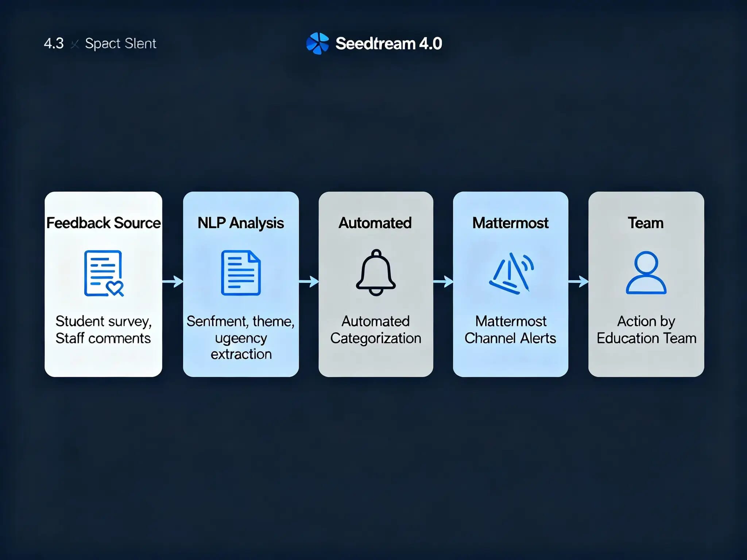Click the arrow leading into Team card

point(578,281)
